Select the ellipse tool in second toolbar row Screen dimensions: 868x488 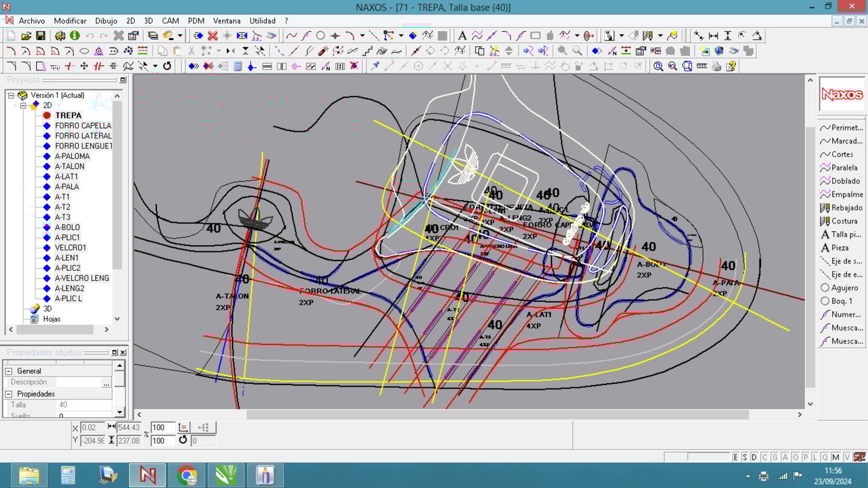pyautogui.click(x=84, y=51)
